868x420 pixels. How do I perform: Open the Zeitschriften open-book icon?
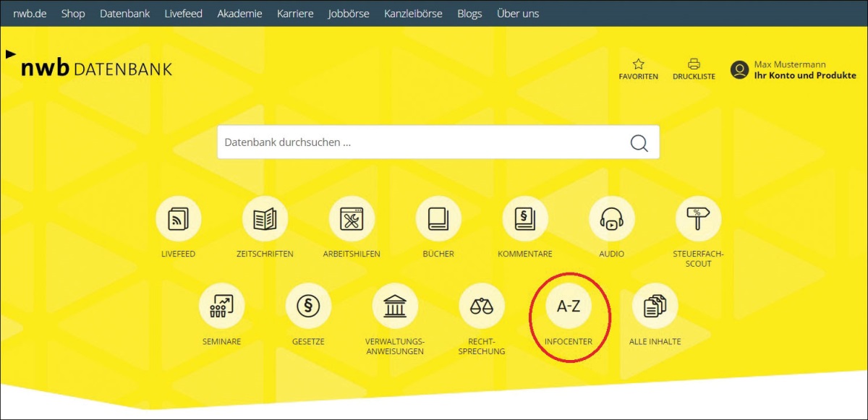click(x=265, y=219)
